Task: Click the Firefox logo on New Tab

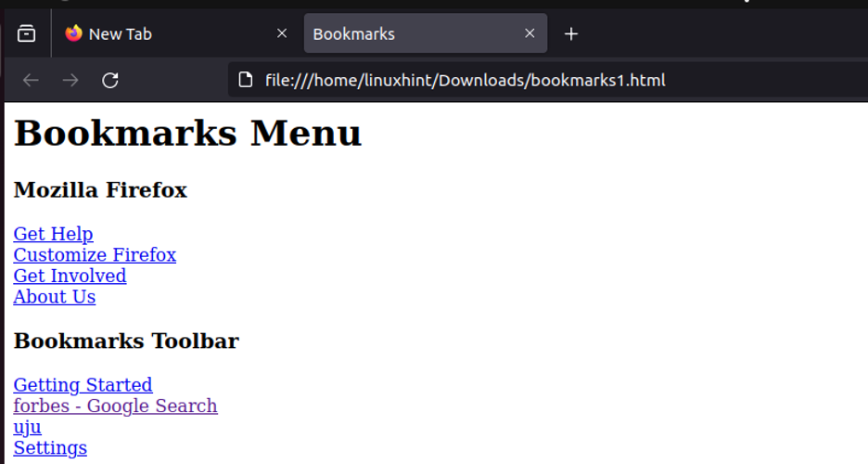Action: [x=73, y=33]
